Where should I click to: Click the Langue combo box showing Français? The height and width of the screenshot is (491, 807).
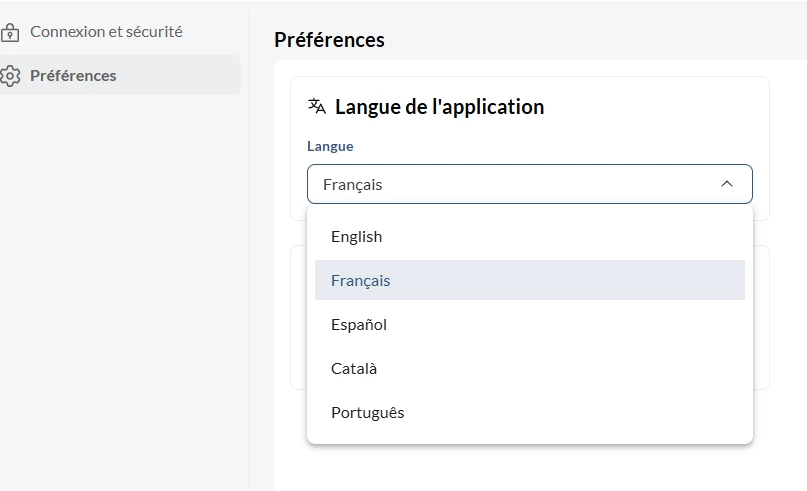(x=510, y=184)
